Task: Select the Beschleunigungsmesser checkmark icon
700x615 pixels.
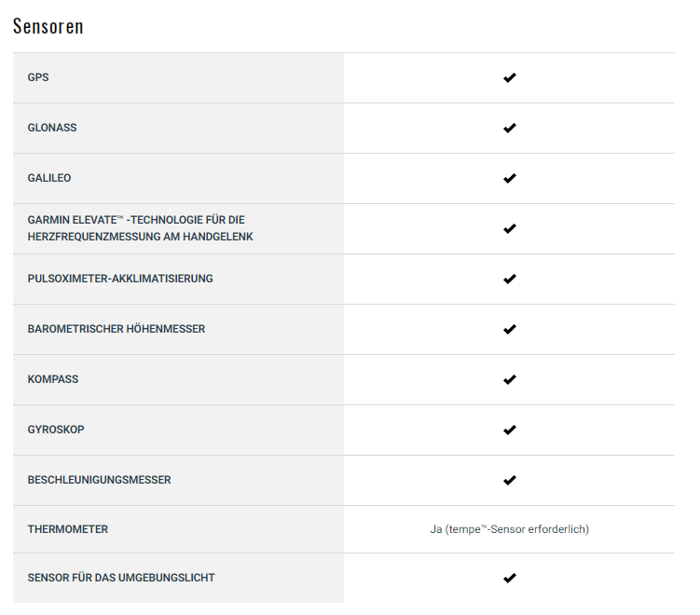Action: click(509, 480)
